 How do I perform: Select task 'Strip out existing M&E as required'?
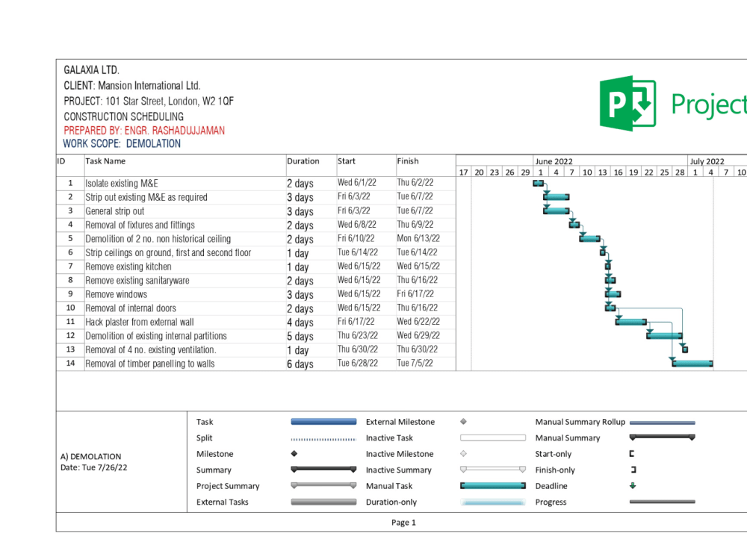coord(146,197)
